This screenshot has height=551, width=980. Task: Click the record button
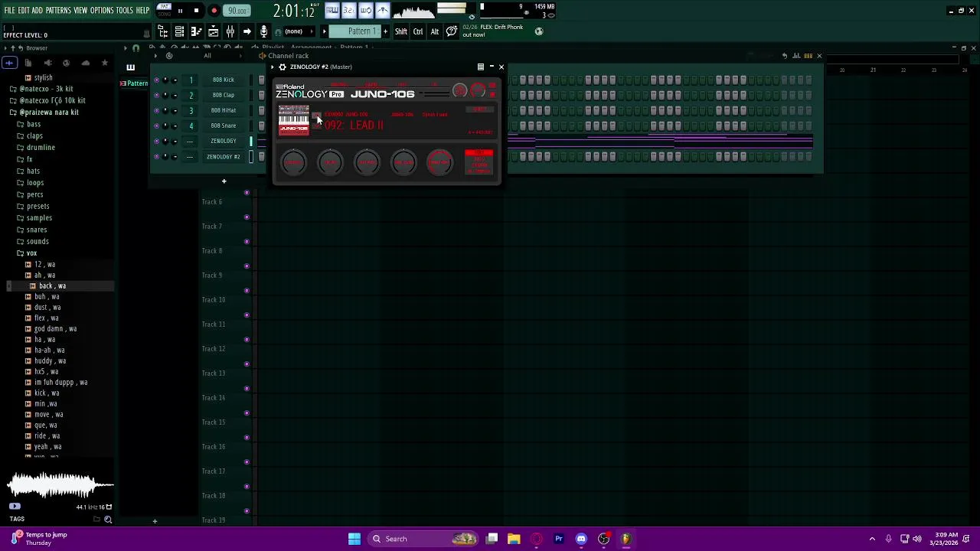tap(214, 11)
